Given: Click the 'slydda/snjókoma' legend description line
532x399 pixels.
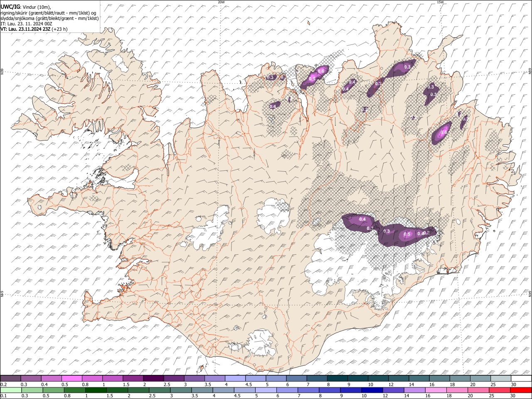Looking at the screenshot, I should pos(49,18).
